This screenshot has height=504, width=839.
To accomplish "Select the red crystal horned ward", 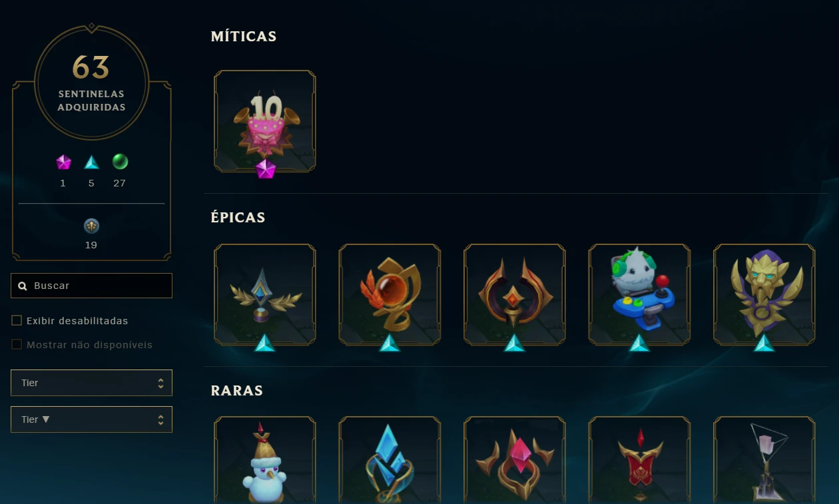I will tap(515, 460).
